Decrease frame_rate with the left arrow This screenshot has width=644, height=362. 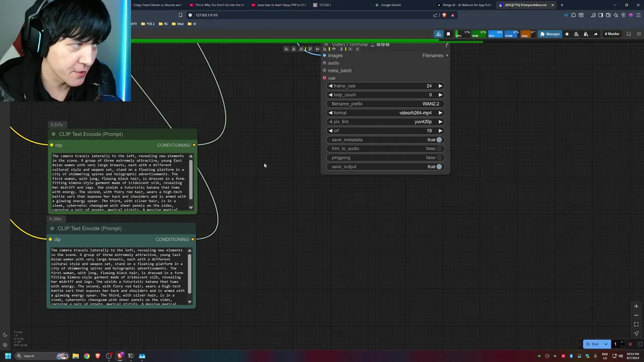pos(331,86)
